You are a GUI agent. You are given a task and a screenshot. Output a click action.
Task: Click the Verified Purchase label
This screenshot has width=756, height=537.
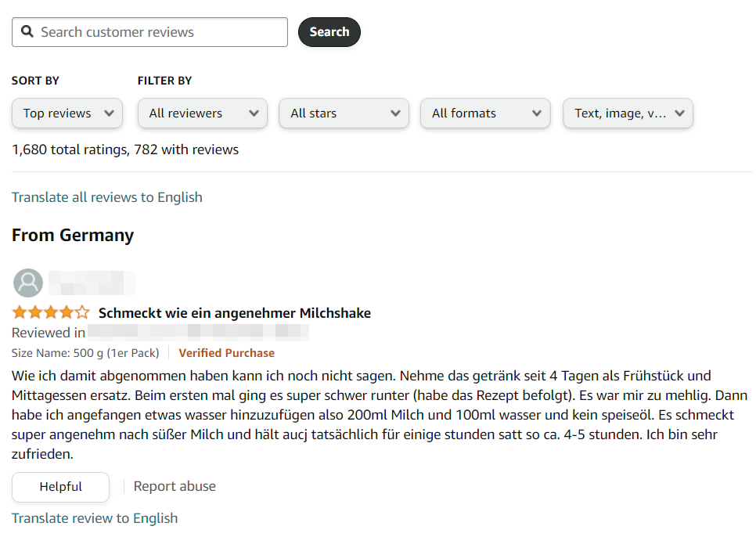(226, 353)
